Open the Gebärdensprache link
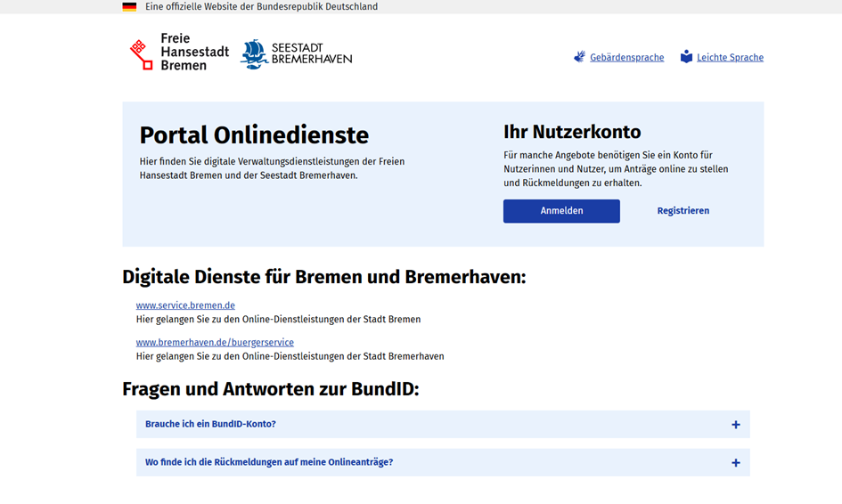This screenshot has width=842, height=504. click(626, 57)
